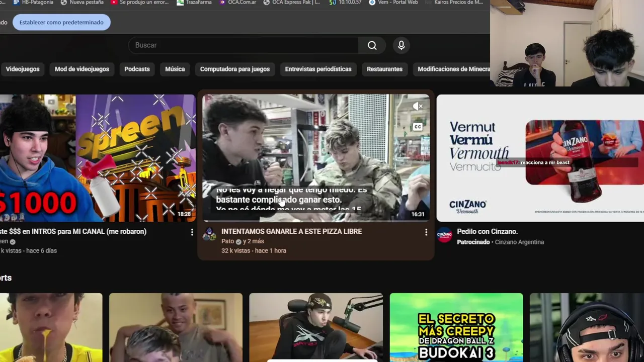The image size is (644, 362).
Task: Open the Cinzano Vermouth ad thumbnail
Action: 540,158
